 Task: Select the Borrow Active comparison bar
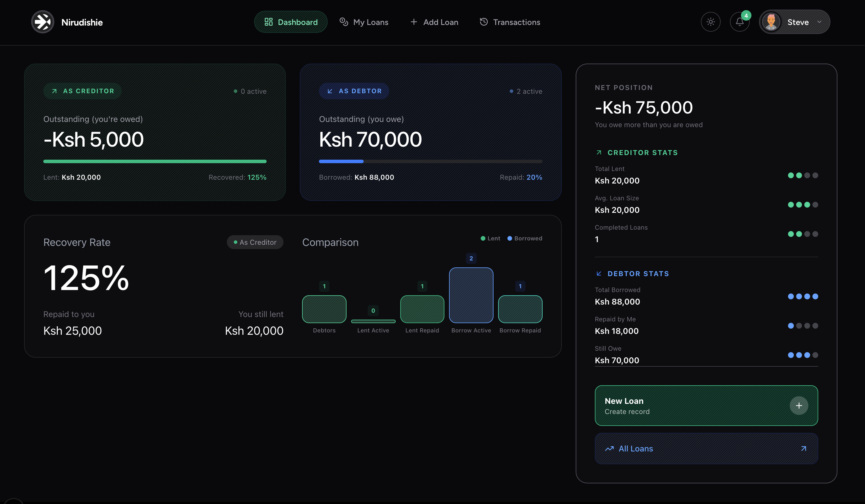(x=471, y=295)
